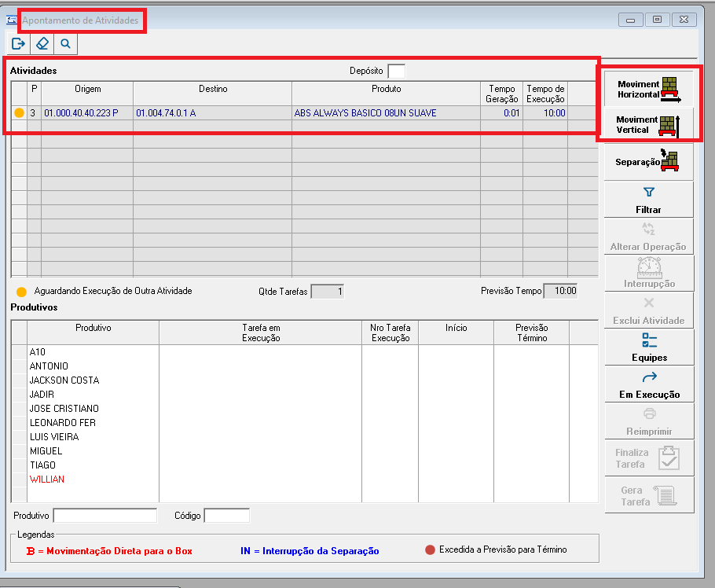This screenshot has height=588, width=715.
Task: Click the Início column header
Action: pyautogui.click(x=456, y=333)
